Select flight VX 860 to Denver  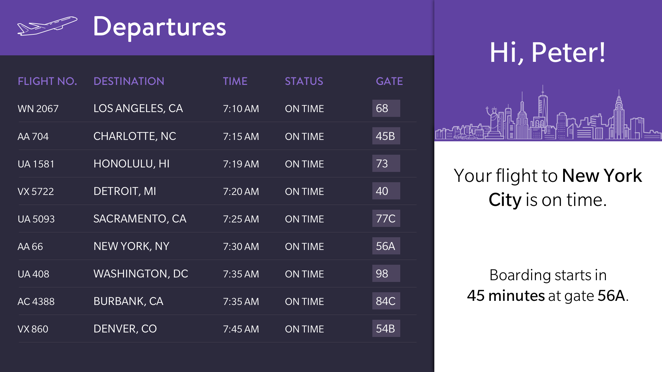(217, 329)
